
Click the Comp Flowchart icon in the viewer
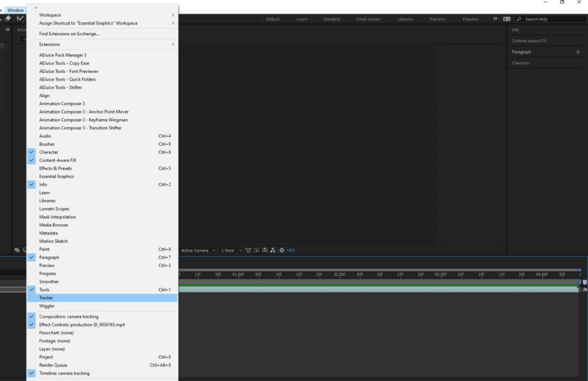(x=273, y=251)
